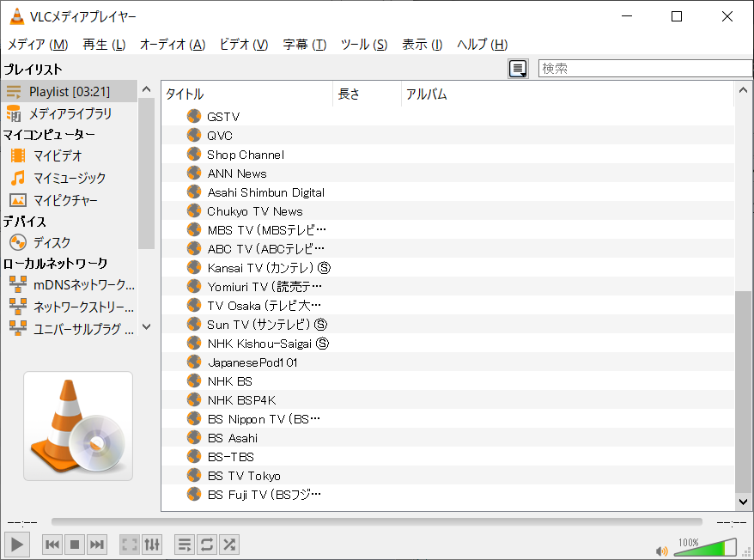Mute audio via speaker icon
The width and height of the screenshot is (754, 560).
point(661,551)
